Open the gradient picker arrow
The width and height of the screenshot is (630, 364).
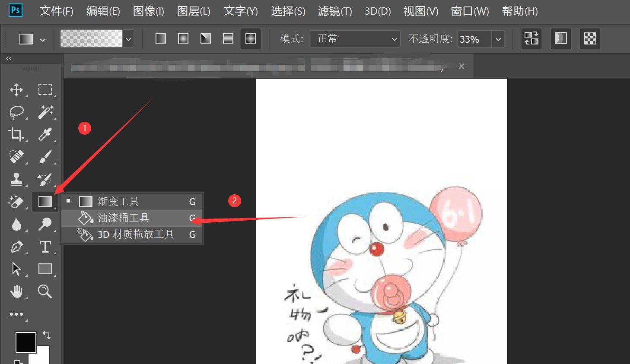point(128,39)
